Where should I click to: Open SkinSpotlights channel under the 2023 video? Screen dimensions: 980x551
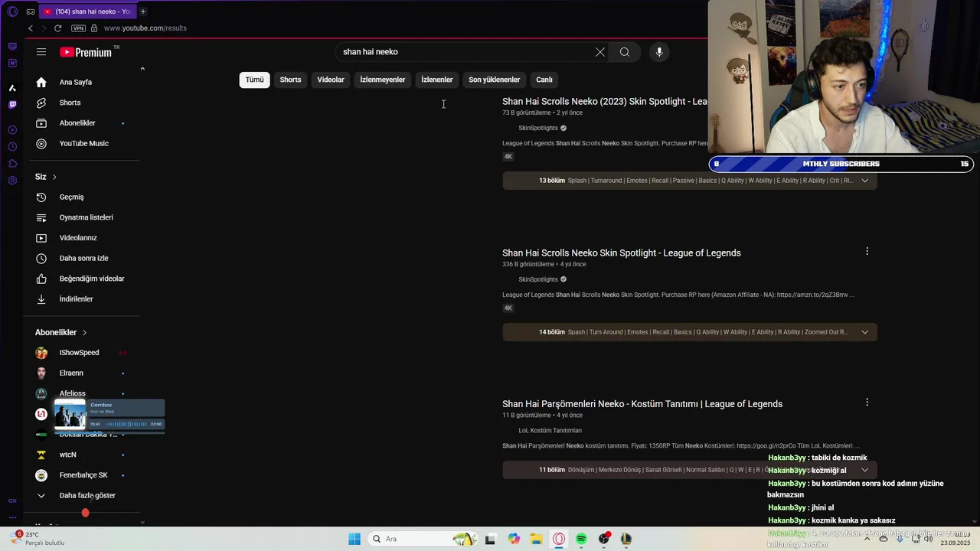(x=538, y=128)
